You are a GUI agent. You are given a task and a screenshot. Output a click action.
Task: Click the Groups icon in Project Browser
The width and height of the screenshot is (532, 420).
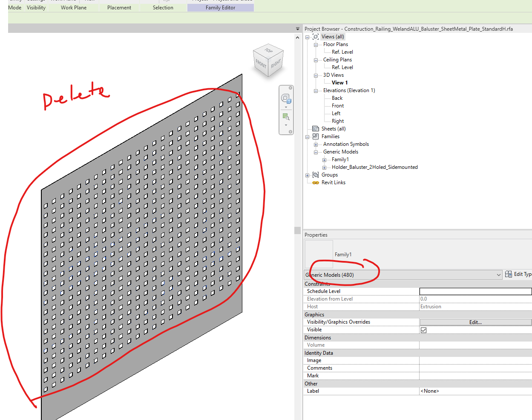tap(316, 175)
